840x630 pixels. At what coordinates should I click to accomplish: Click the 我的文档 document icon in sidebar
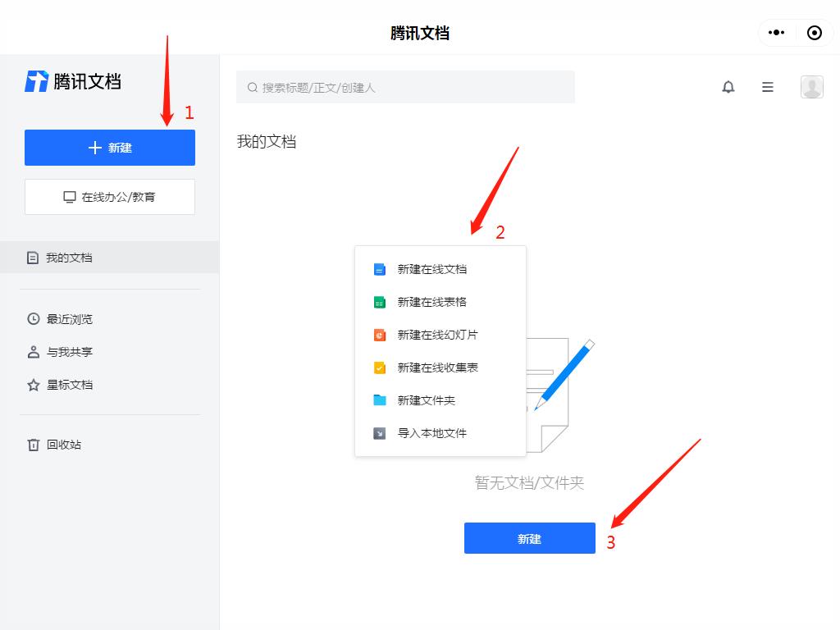click(33, 258)
